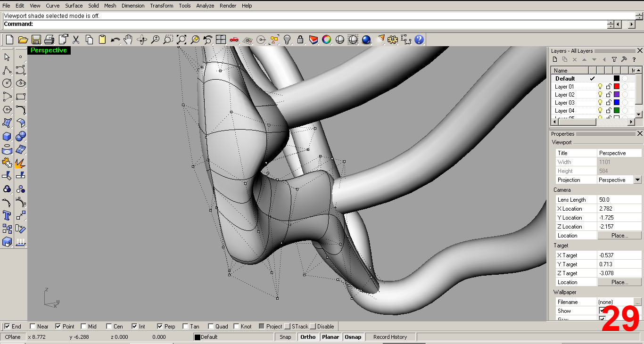This screenshot has height=344, width=644.
Task: Click Layer 02 purple color swatch
Action: point(616,95)
